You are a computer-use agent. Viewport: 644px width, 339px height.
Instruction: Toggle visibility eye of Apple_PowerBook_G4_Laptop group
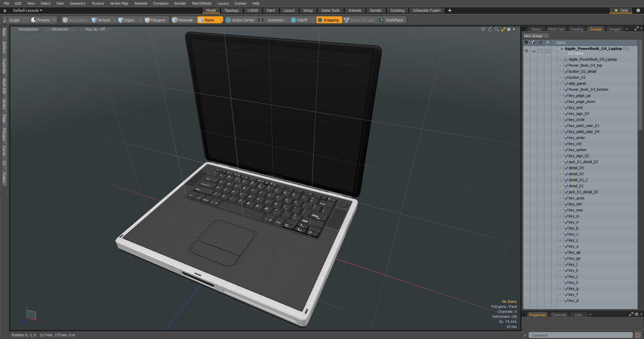tap(526, 51)
